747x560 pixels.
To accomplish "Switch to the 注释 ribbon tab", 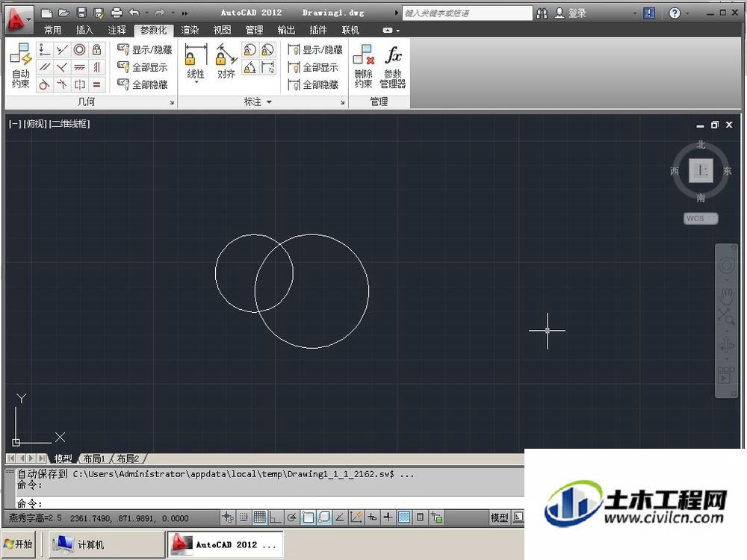I will (117, 30).
